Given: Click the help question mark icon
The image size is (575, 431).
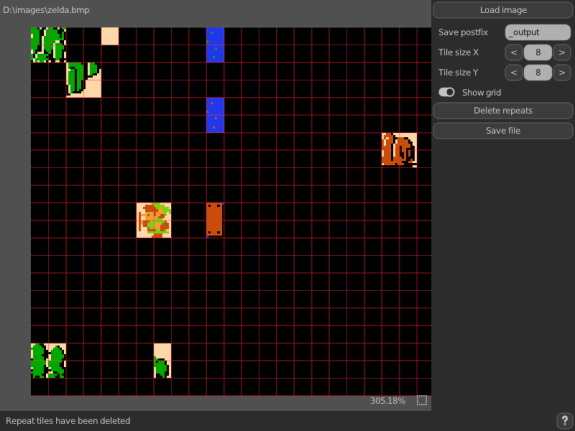Looking at the screenshot, I should [x=565, y=420].
